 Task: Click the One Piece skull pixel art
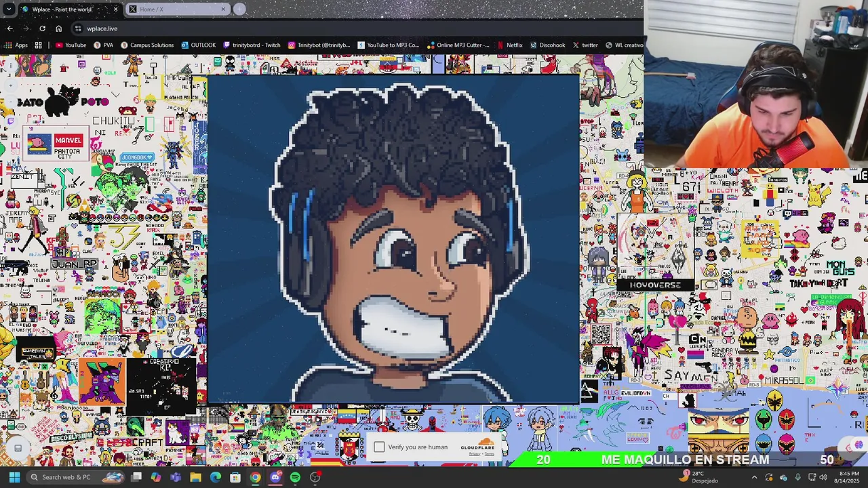point(412,420)
